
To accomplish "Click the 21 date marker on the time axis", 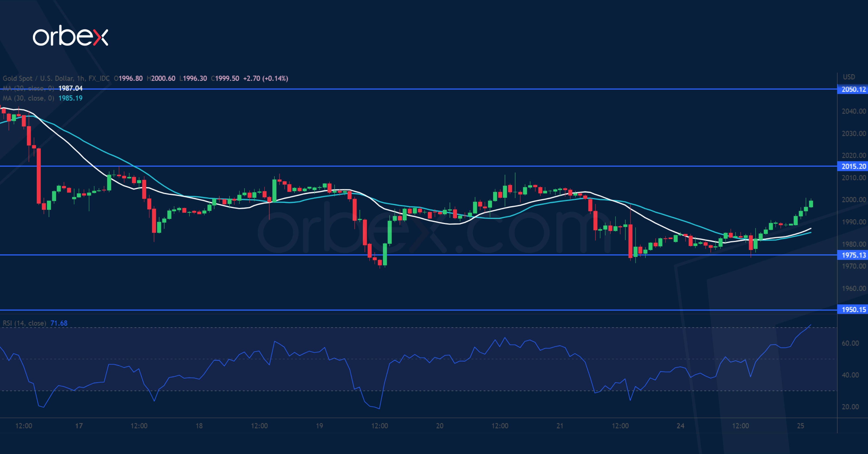I will click(x=560, y=426).
